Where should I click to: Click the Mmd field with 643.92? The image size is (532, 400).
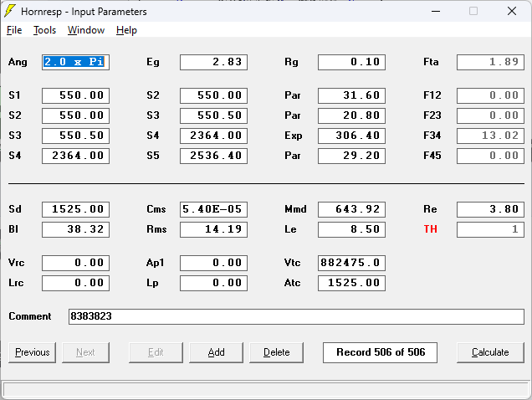pyautogui.click(x=351, y=209)
